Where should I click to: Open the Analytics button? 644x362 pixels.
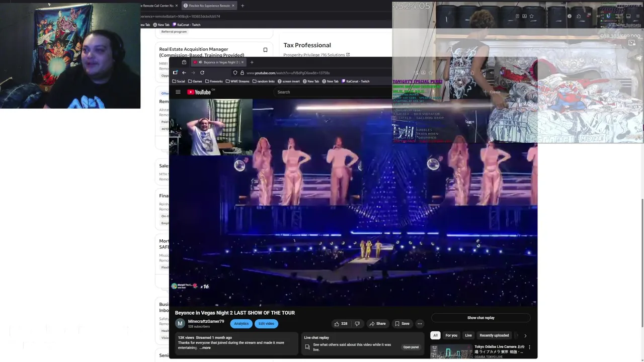(x=241, y=324)
